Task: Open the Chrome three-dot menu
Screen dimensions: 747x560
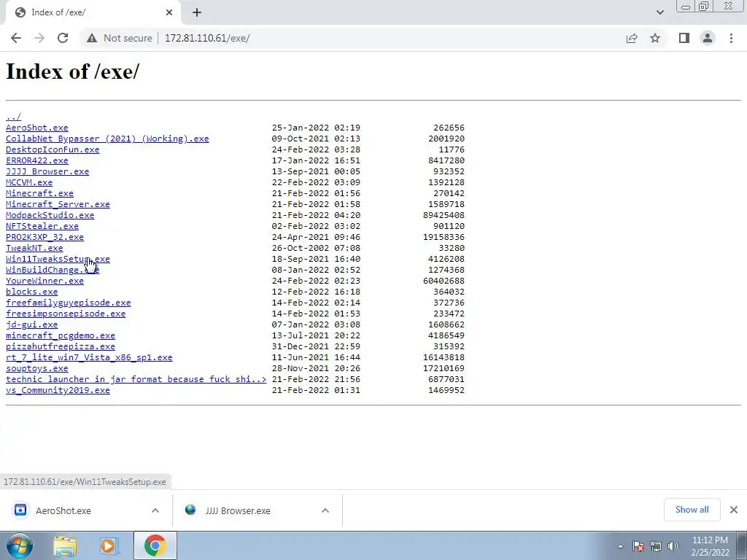Action: point(731,38)
